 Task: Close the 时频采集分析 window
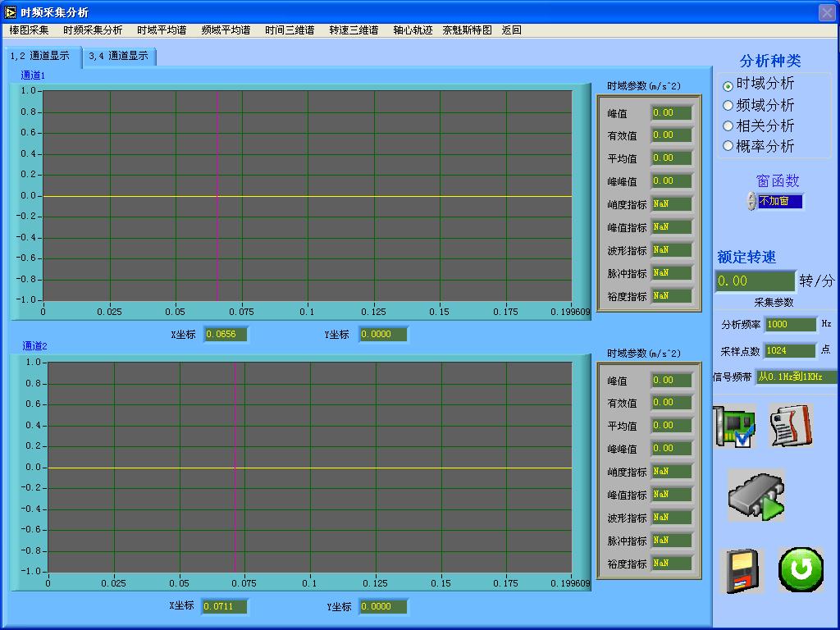click(827, 12)
